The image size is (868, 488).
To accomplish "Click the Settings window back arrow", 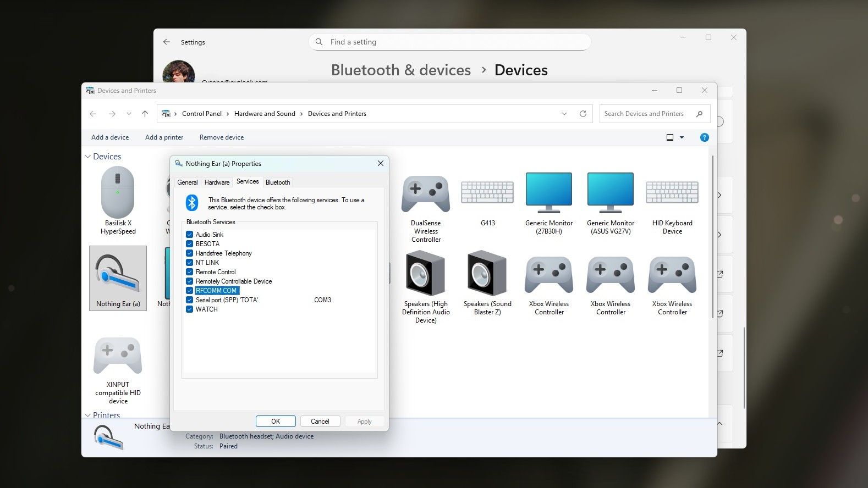I will (x=167, y=42).
